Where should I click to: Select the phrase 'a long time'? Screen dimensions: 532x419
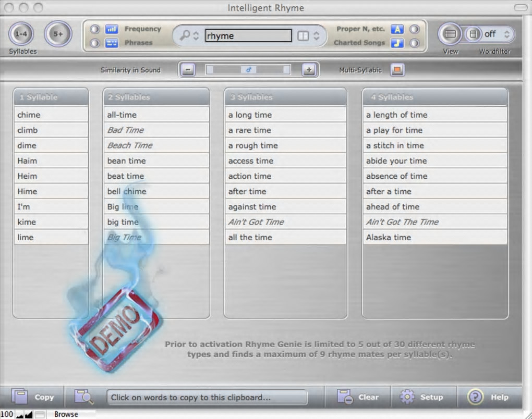(286, 115)
